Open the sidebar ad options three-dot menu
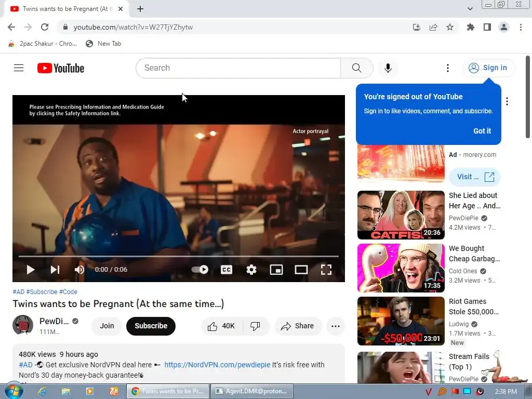 click(507, 101)
